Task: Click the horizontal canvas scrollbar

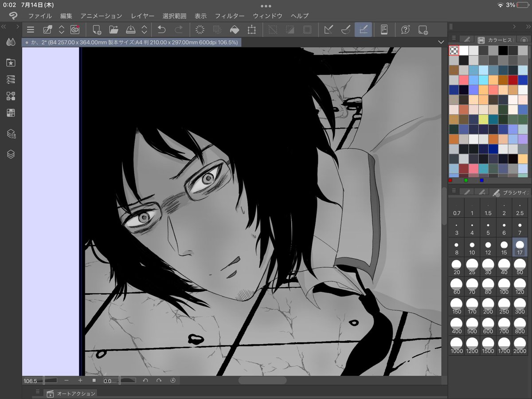Action: pos(262,380)
